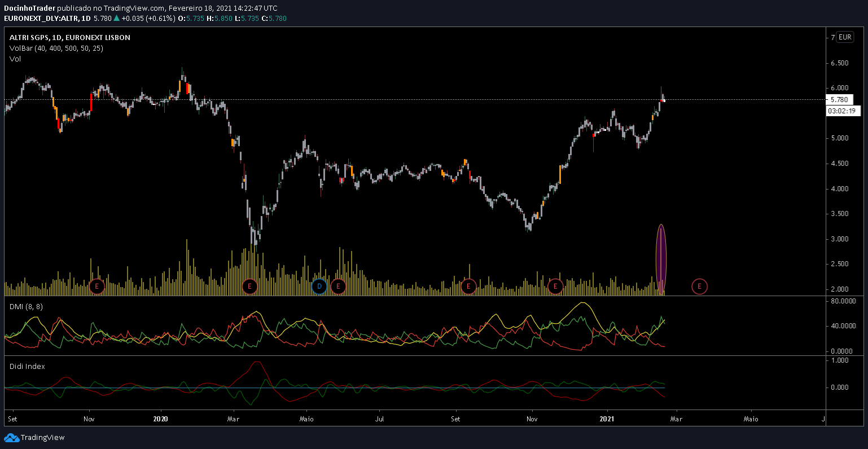Click the ALTRI SGPS chart title
This screenshot has height=449, width=868.
tap(69, 38)
